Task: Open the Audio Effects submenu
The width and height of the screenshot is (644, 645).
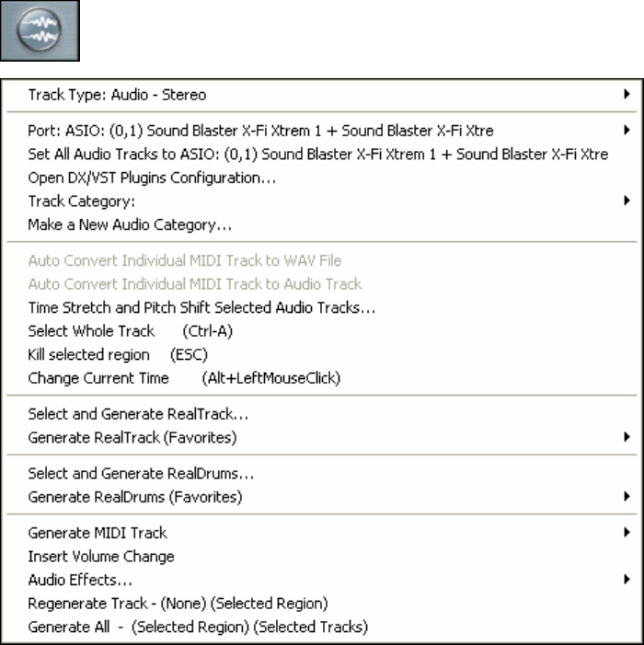Action: (80, 580)
